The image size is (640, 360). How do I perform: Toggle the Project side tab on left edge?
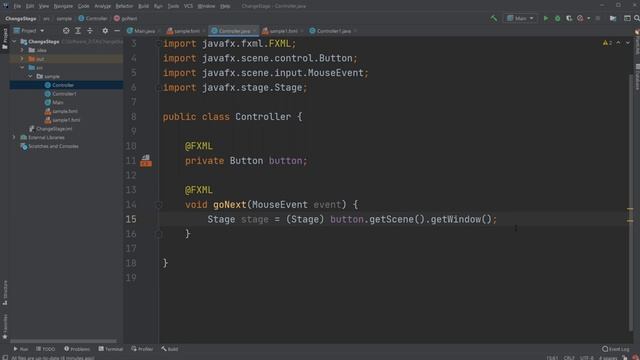point(5,39)
